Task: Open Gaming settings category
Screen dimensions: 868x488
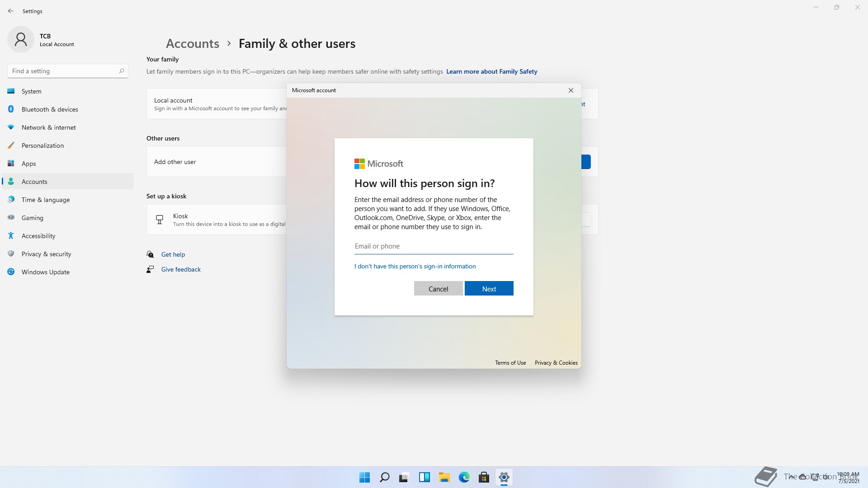Action: coord(68,218)
